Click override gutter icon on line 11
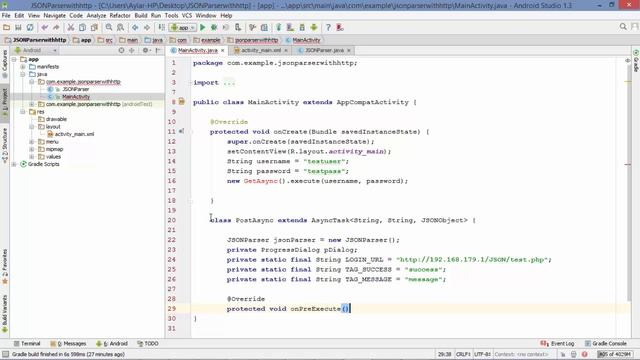The width and height of the screenshot is (640, 360). coord(181,131)
